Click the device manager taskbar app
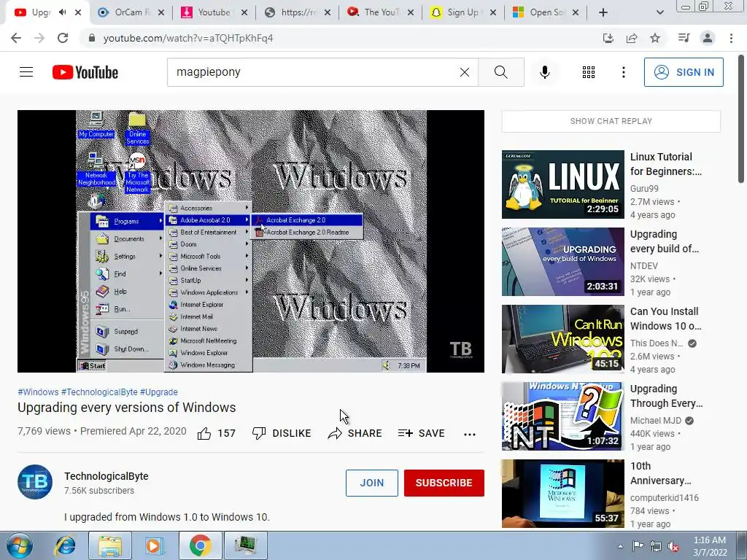Image resolution: width=747 pixels, height=560 pixels. [x=246, y=545]
